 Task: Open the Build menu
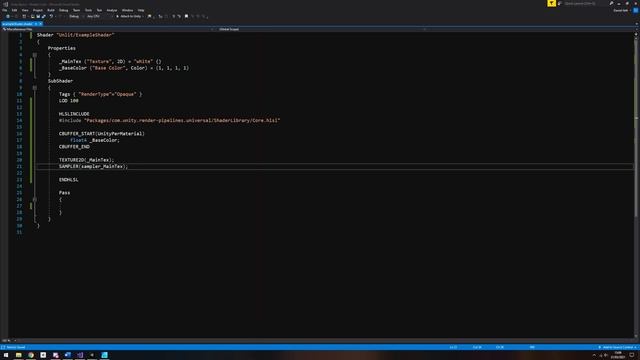[51, 10]
